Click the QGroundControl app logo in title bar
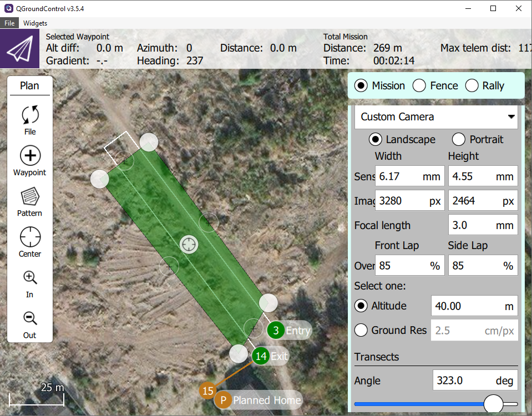Screen dimensions: 532x416 point(8,8)
